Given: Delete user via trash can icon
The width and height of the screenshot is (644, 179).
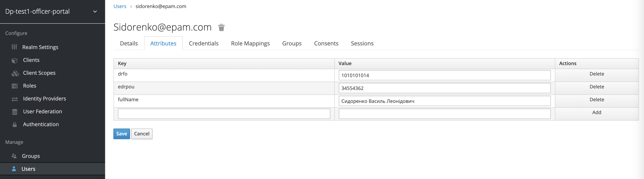Looking at the screenshot, I should point(221,28).
